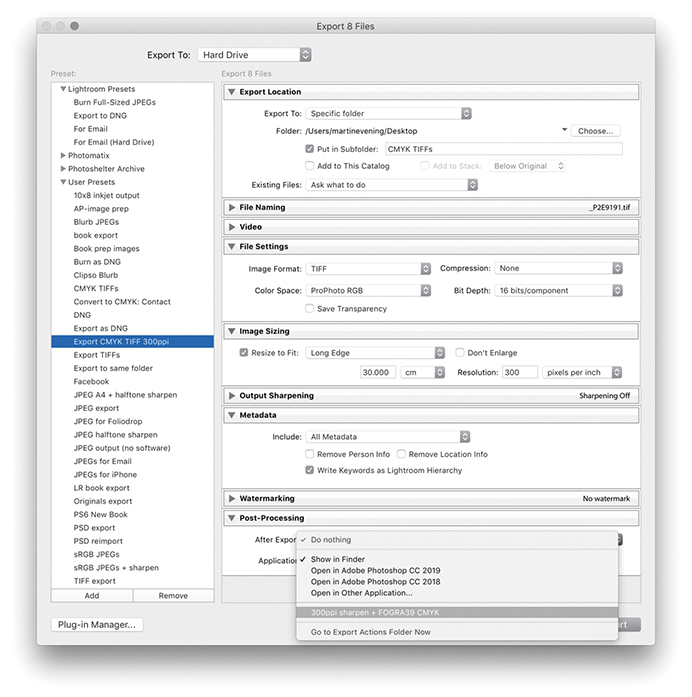692x697 pixels.
Task: Collapse the User Presets folder
Action: coord(64,182)
